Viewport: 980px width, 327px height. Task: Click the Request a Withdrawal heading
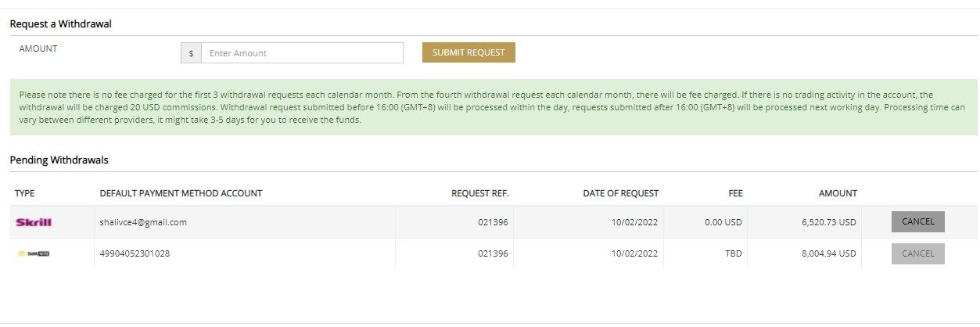tap(60, 24)
